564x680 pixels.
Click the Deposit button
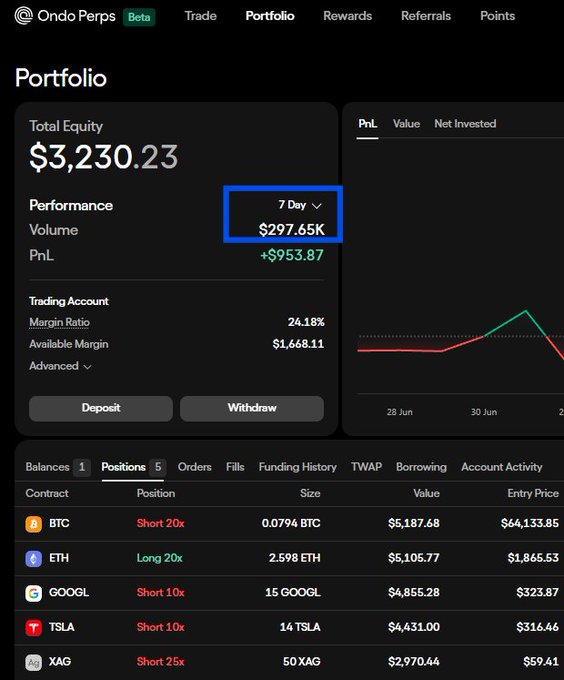coord(101,408)
